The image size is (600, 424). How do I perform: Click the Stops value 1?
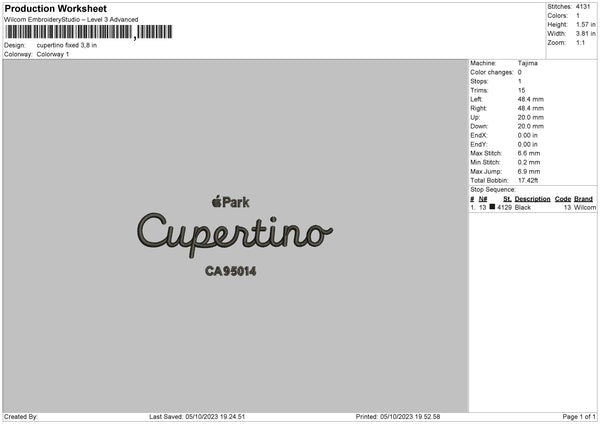click(520, 81)
